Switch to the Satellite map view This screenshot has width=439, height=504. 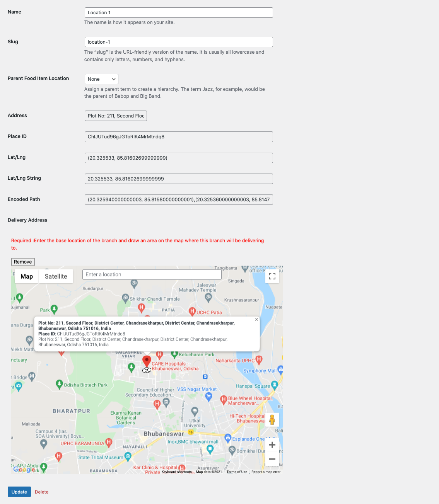[56, 276]
